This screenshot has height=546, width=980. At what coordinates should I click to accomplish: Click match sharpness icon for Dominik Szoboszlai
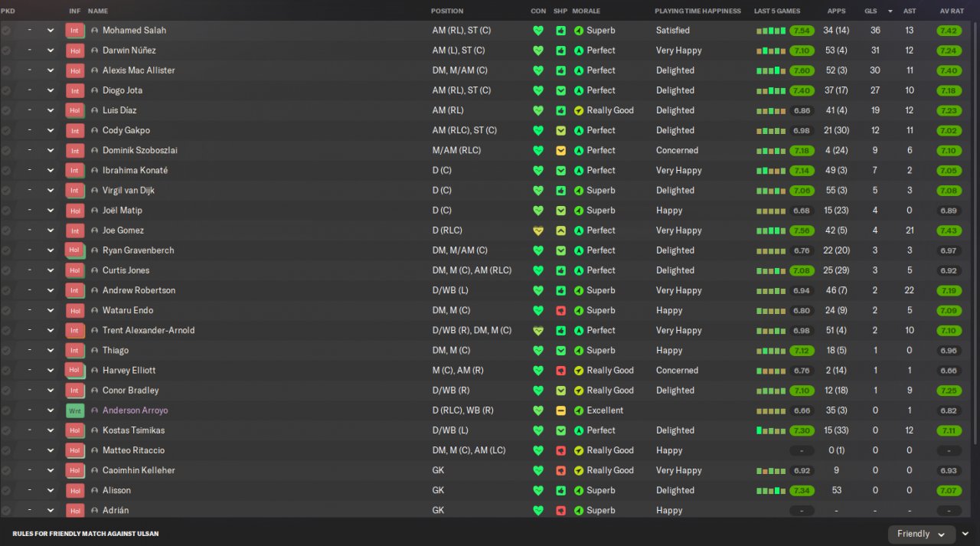(x=560, y=151)
